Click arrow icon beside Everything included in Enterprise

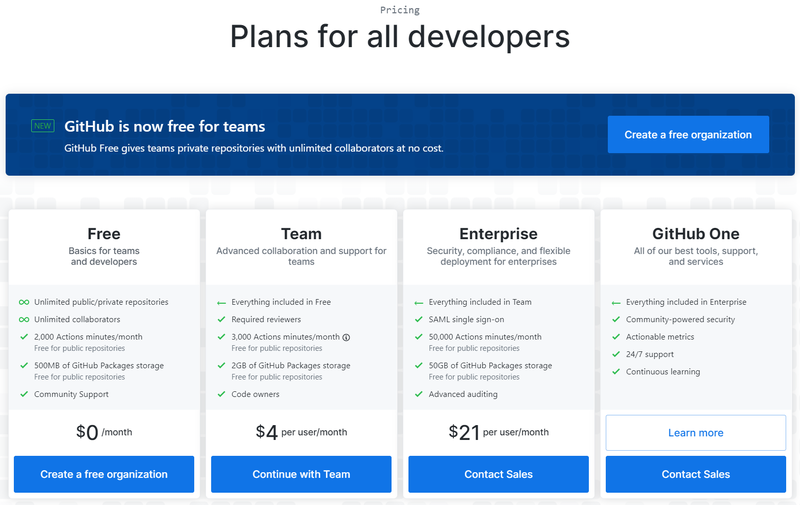coord(616,302)
